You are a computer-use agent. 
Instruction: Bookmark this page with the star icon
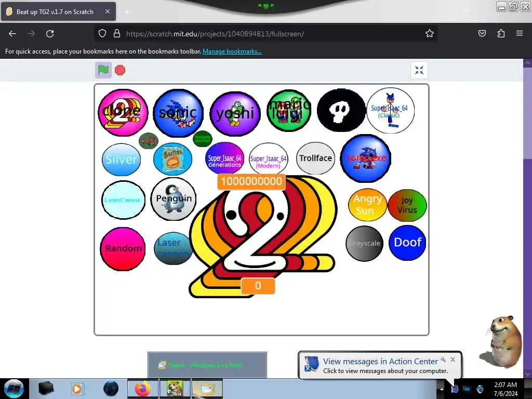tap(430, 34)
